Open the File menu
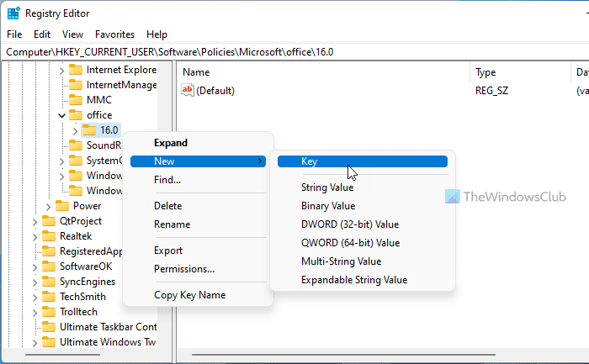The width and height of the screenshot is (589, 364). point(14,34)
